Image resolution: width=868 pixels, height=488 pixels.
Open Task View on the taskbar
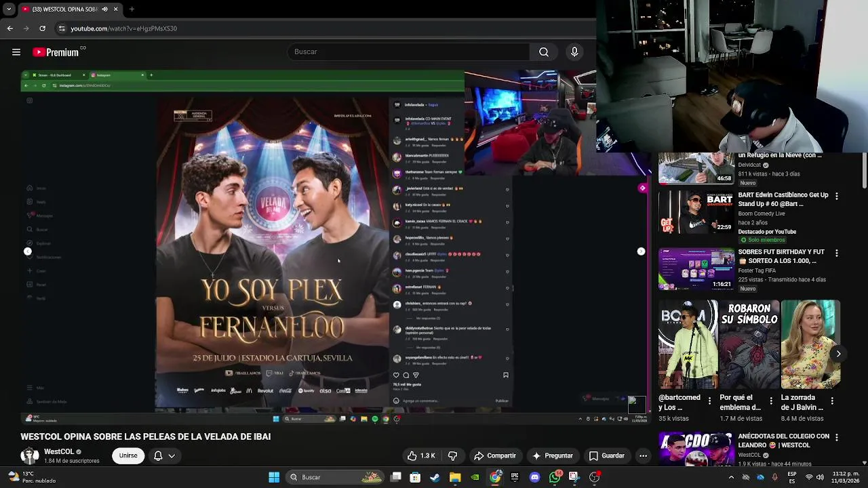click(x=396, y=477)
